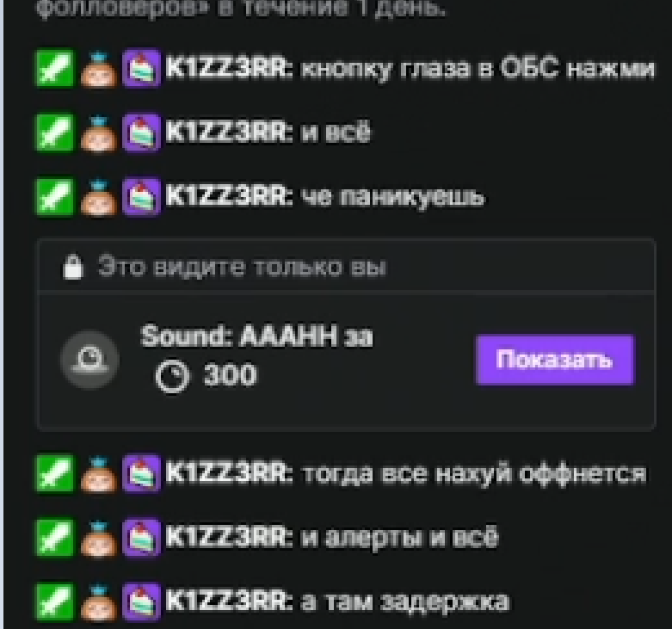
Task: Click the moderator badge on тогда все message
Action: coord(54,473)
